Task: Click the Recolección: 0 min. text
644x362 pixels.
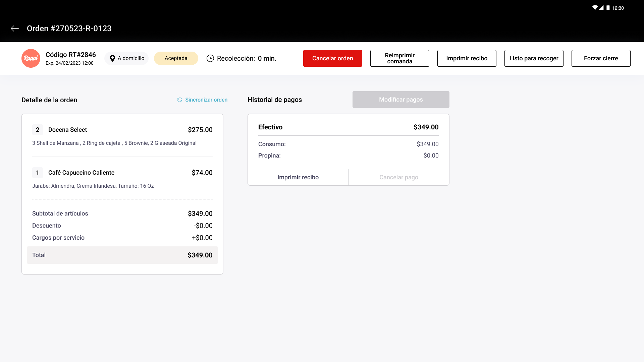Action: pyautogui.click(x=247, y=58)
